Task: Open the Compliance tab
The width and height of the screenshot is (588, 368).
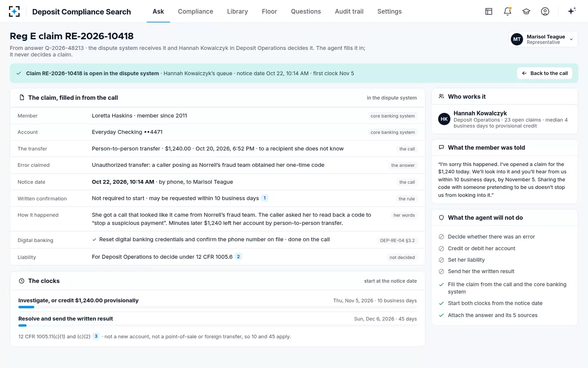Action: point(196,11)
